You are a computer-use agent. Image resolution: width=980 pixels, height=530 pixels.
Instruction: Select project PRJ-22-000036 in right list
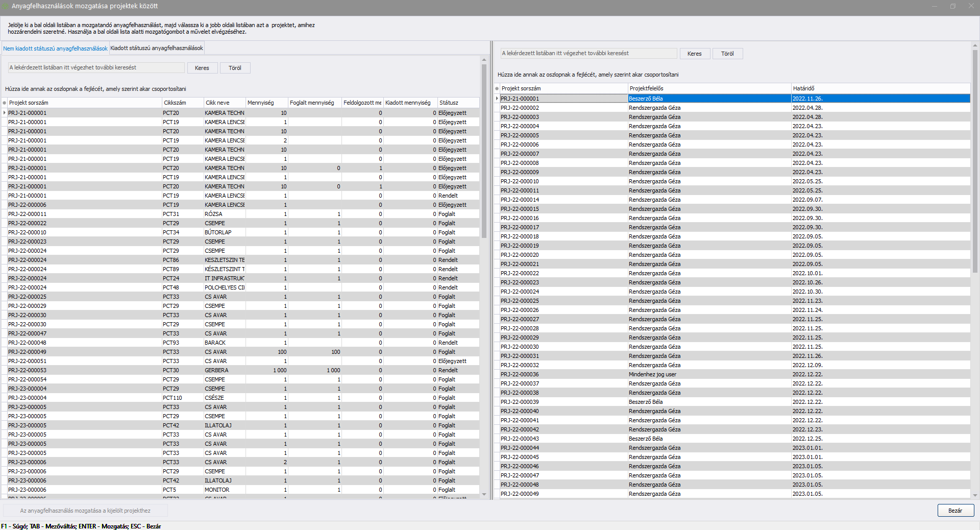520,374
